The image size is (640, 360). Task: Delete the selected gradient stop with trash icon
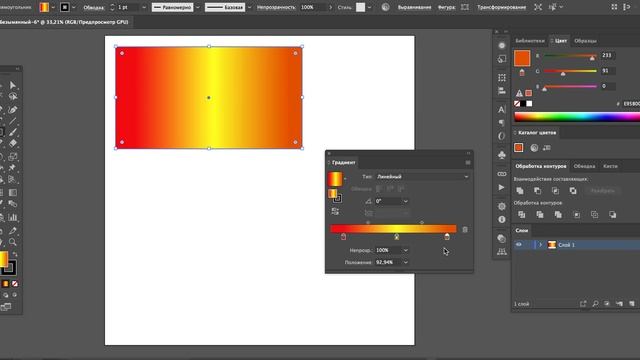click(x=465, y=230)
